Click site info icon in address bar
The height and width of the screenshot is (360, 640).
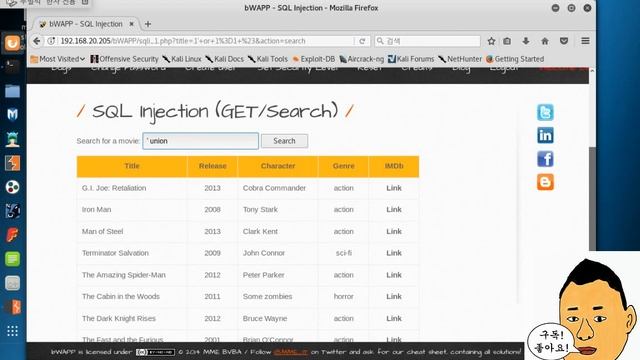(51, 41)
